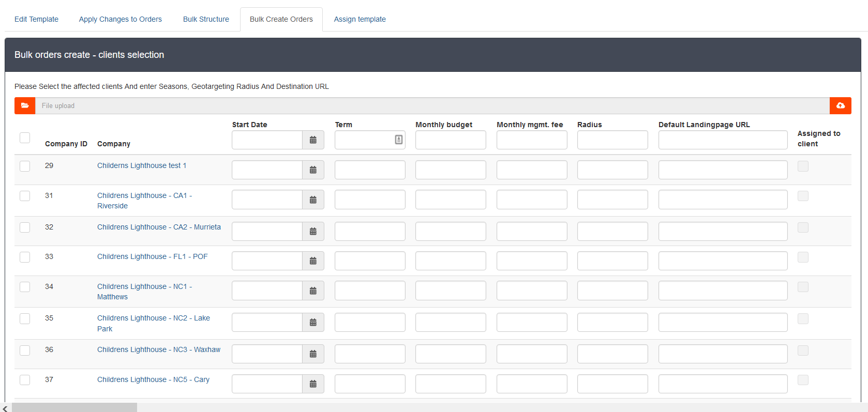Open calendar for Childerns Lighthouse test 1
This screenshot has width=868, height=412.
click(x=313, y=170)
